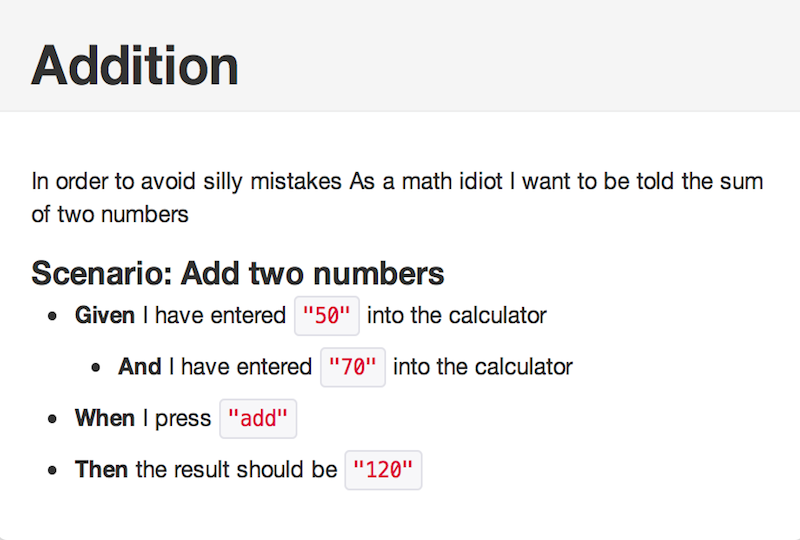Click the bullet before Given step

[x=52, y=316]
